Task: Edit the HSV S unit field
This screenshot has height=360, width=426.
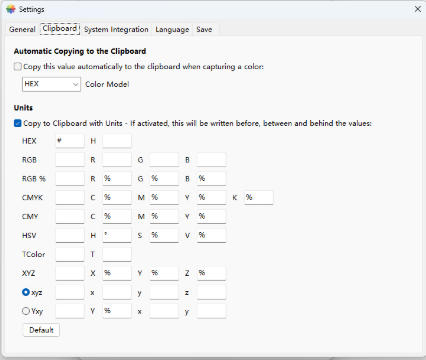Action: [164, 235]
